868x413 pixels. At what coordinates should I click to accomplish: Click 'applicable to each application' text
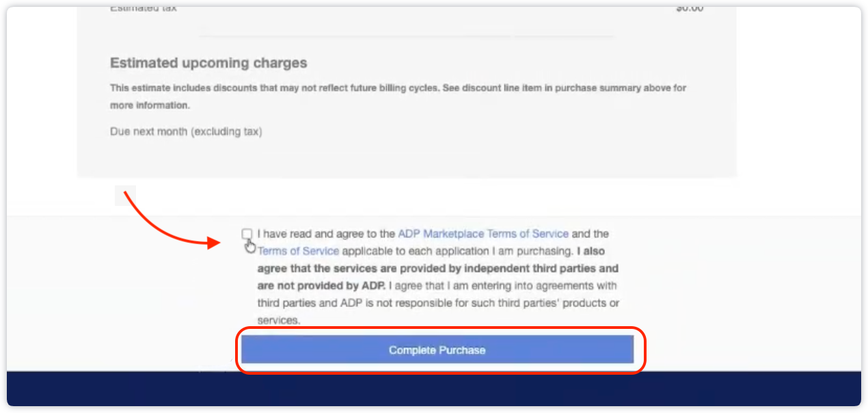[416, 251]
